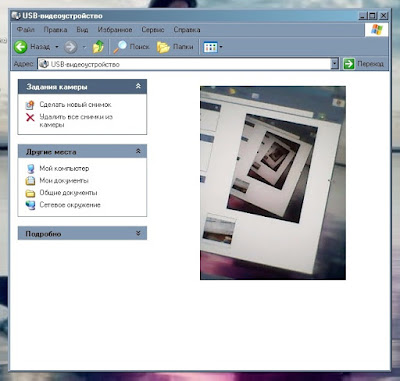
Task: Click the Переход go button
Action: point(364,64)
